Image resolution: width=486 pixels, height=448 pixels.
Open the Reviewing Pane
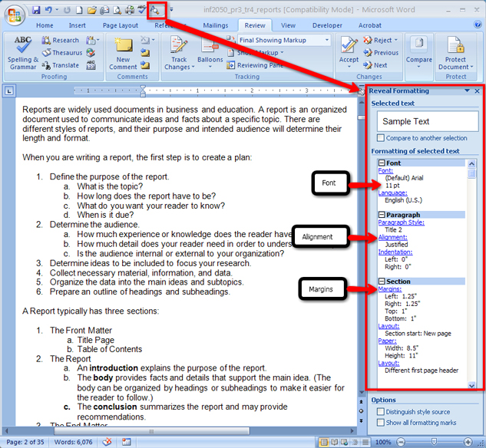(x=255, y=65)
